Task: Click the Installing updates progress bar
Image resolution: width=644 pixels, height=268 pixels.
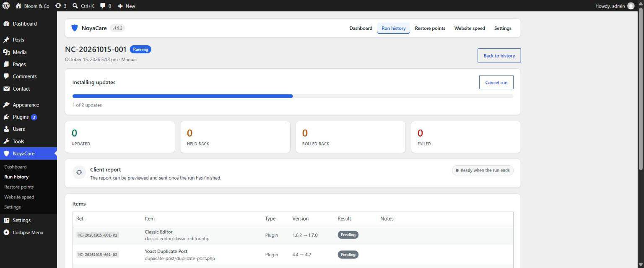Action: 293,96
